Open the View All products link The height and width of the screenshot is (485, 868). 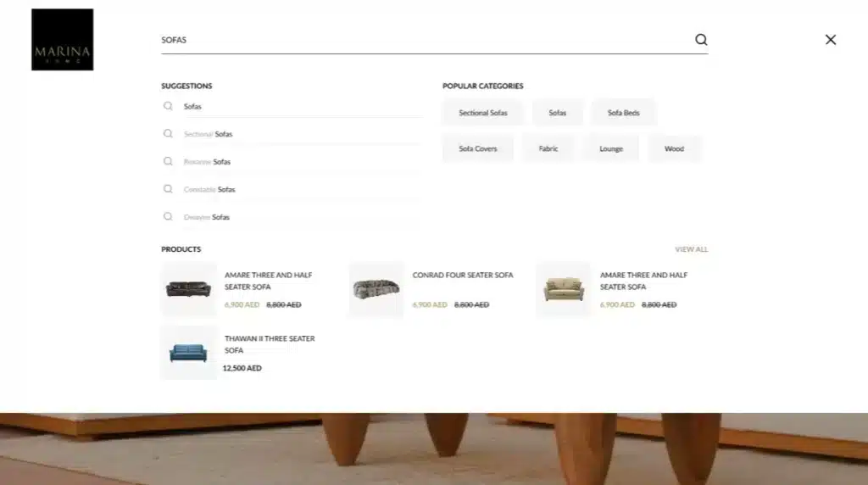click(x=691, y=249)
